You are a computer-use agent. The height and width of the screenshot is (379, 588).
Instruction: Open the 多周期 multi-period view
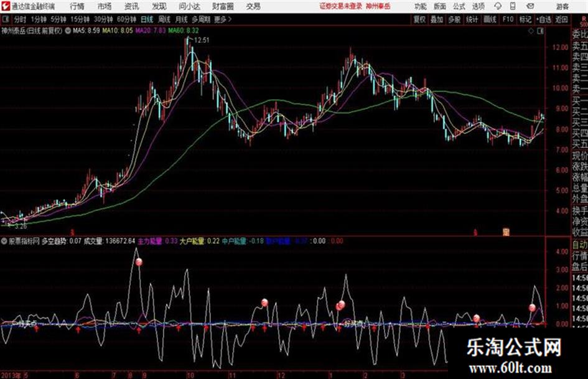point(201,19)
